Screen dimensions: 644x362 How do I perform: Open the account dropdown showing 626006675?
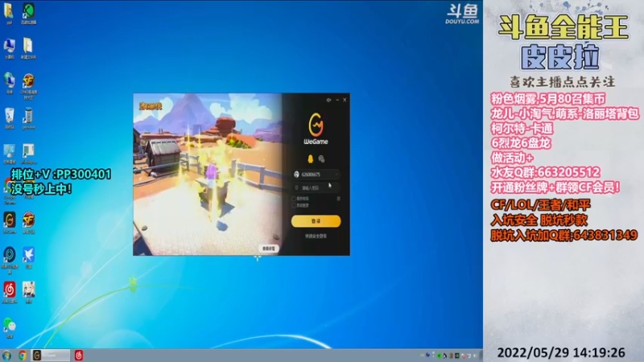pos(336,175)
